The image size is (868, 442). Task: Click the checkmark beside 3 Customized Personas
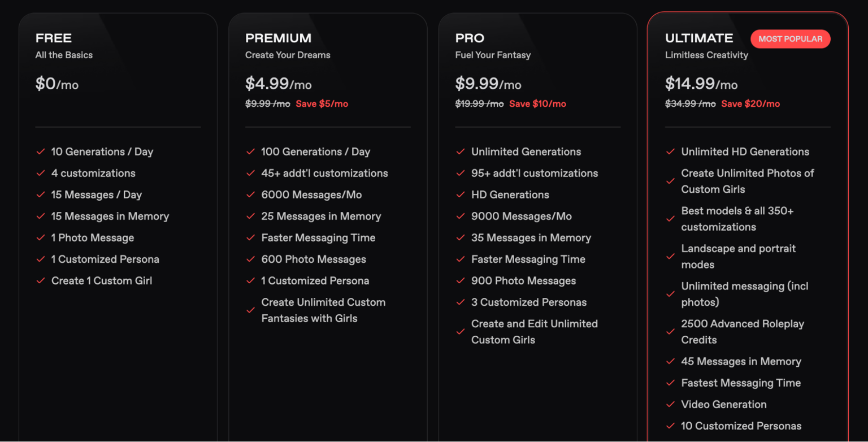(461, 302)
